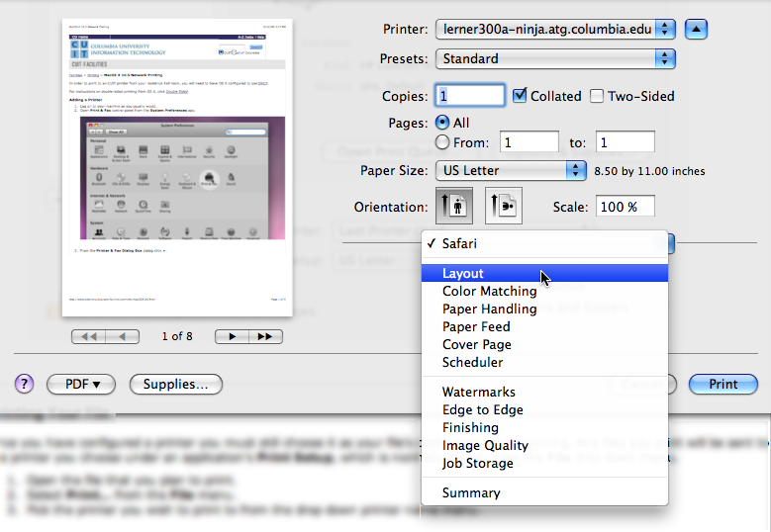Open the Paper Size dropdown
The width and height of the screenshot is (771, 532).
511,170
